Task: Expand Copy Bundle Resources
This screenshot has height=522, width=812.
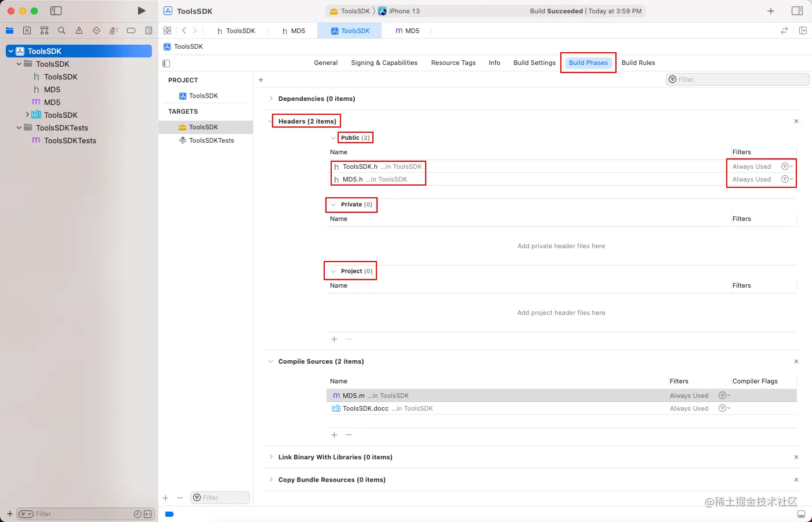Action: click(x=271, y=480)
